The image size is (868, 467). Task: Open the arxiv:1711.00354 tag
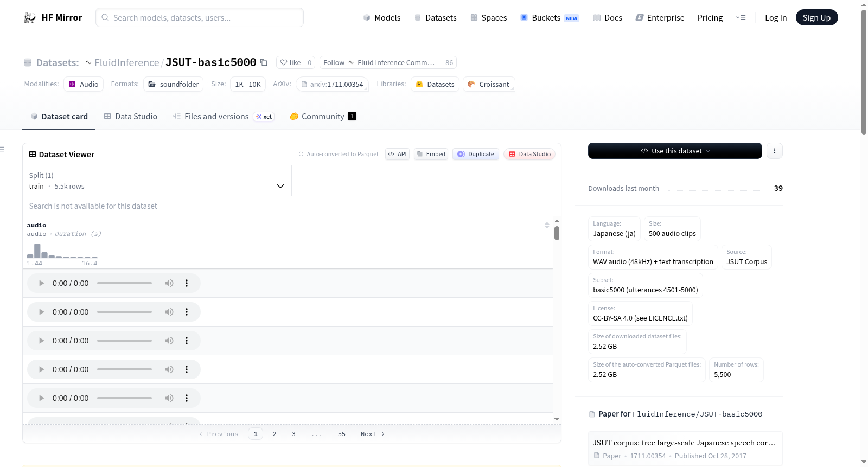tap(332, 84)
